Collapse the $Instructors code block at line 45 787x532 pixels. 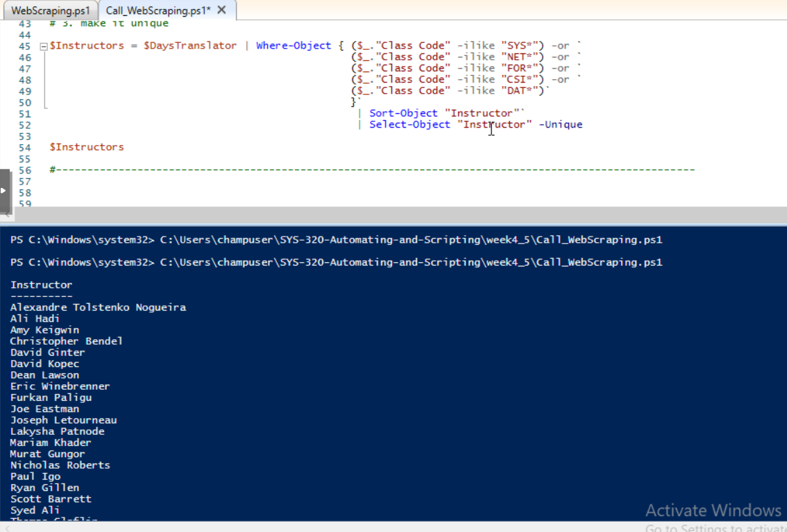click(x=44, y=46)
